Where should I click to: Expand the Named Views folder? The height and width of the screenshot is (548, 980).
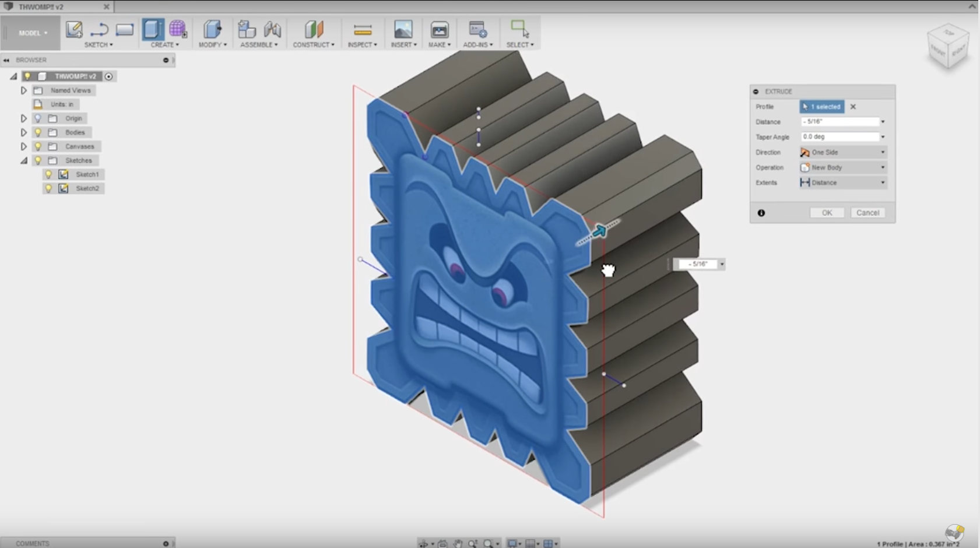[24, 90]
